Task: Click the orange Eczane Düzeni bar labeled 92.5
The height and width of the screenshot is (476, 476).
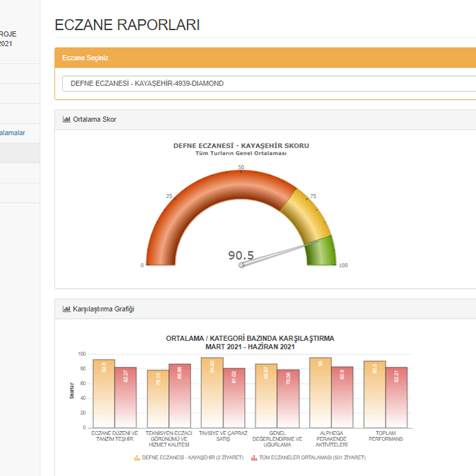Action: [104, 393]
